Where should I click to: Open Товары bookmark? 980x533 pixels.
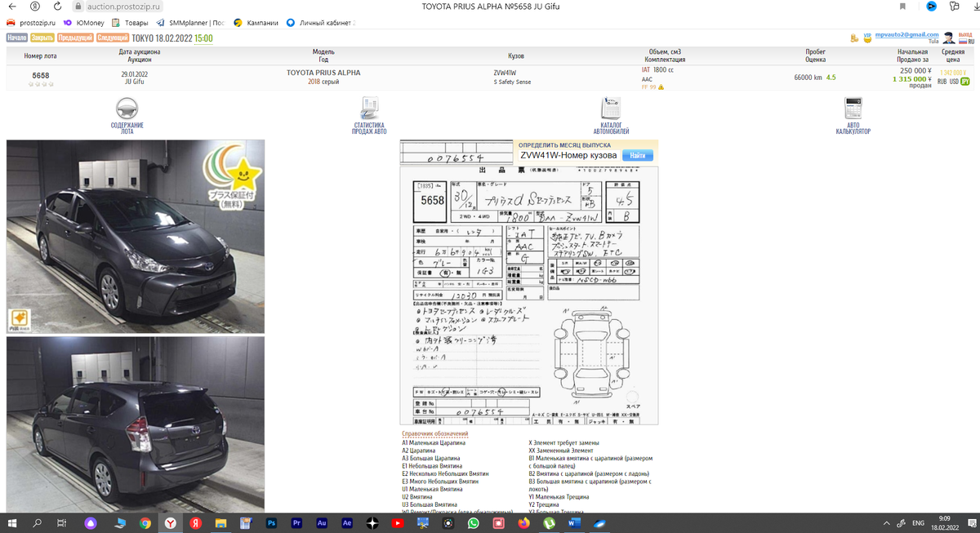(x=131, y=23)
